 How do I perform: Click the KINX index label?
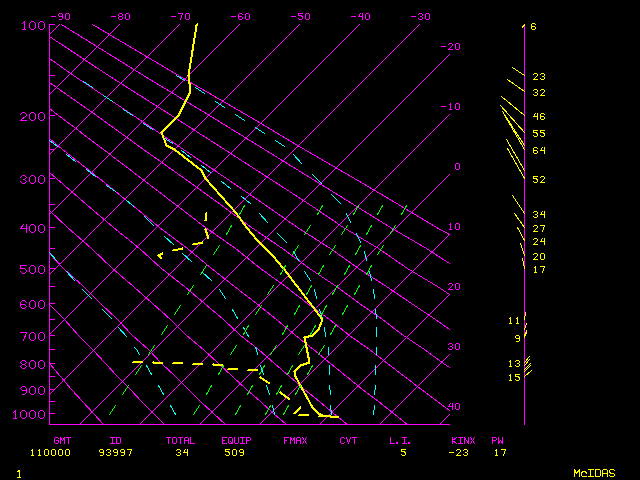[463, 440]
